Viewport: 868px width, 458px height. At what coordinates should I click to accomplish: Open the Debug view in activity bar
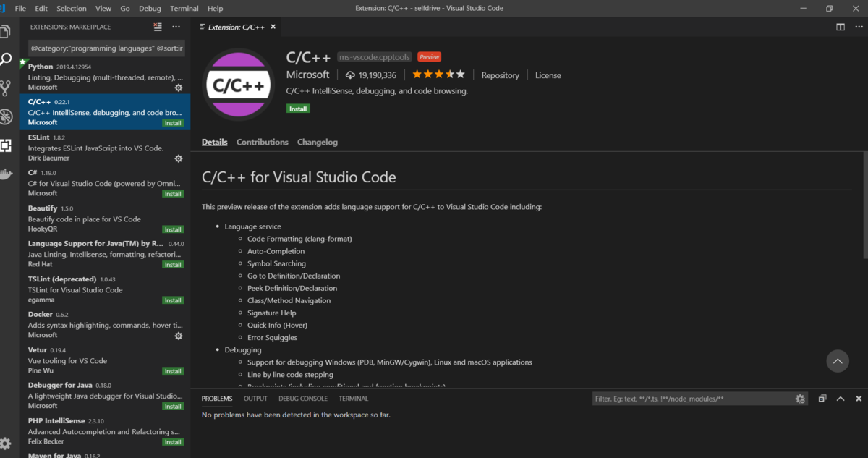5,117
